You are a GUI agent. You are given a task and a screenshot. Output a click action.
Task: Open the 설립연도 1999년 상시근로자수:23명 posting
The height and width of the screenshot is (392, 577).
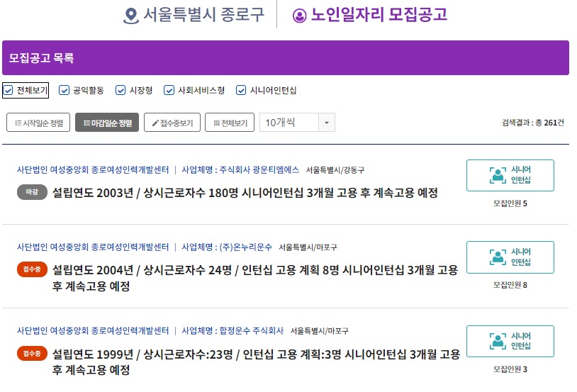click(x=256, y=362)
